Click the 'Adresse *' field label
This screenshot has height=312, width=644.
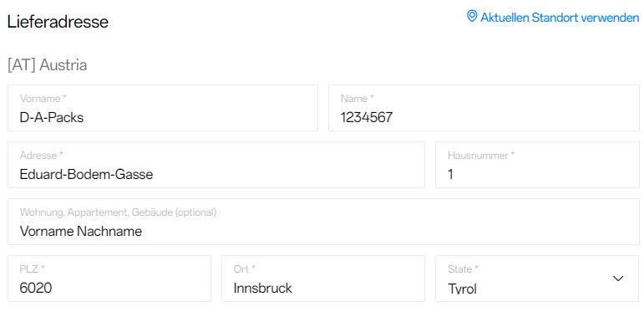[42, 156]
